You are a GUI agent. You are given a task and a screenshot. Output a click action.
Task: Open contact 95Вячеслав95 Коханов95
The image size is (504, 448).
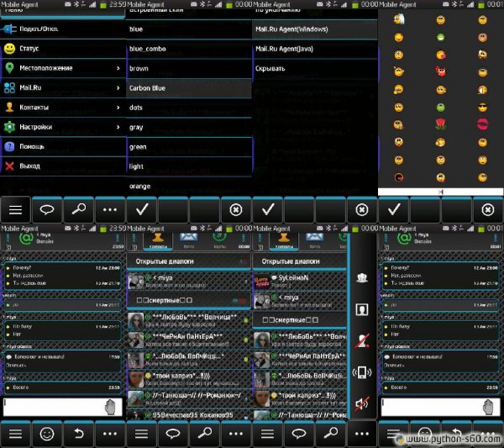(189, 415)
